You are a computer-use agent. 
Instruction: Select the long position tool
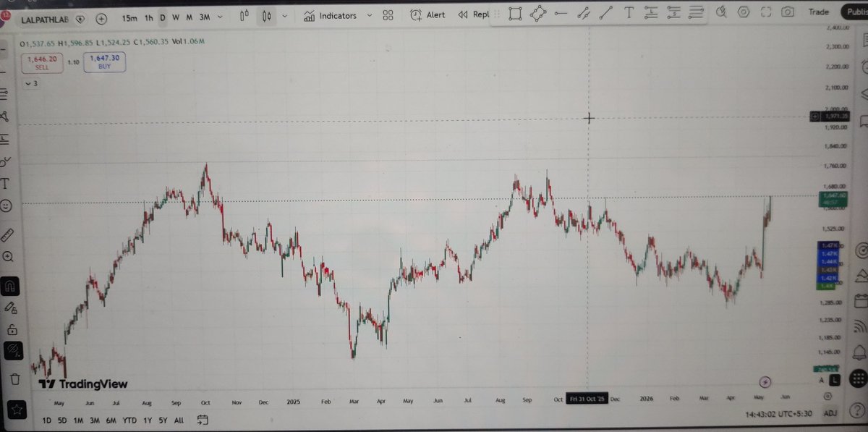pyautogui.click(x=651, y=12)
